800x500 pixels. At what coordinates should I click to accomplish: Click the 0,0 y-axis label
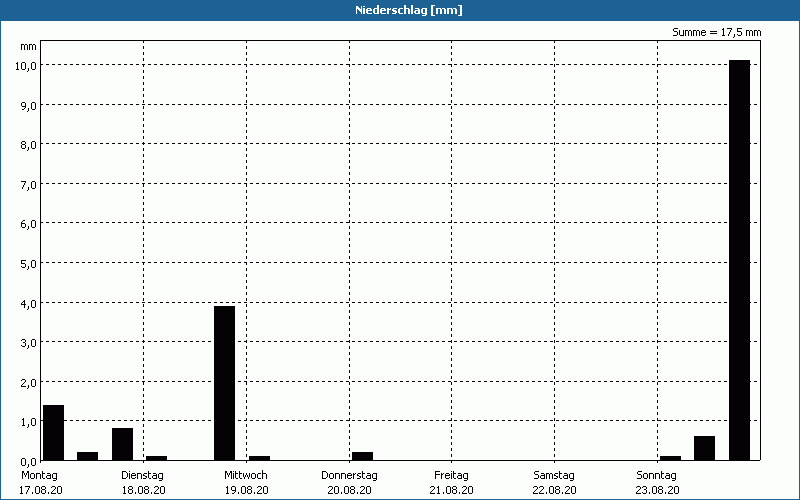point(28,461)
